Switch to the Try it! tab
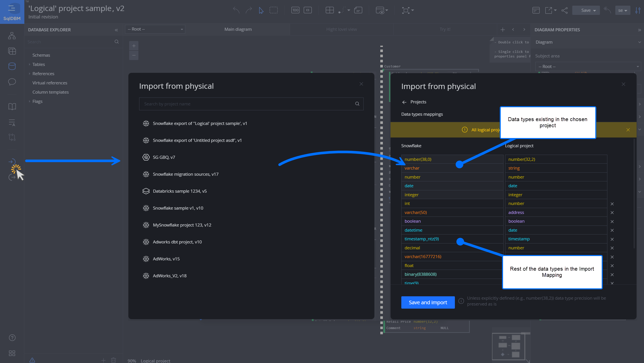This screenshot has width=644, height=363. (x=445, y=29)
